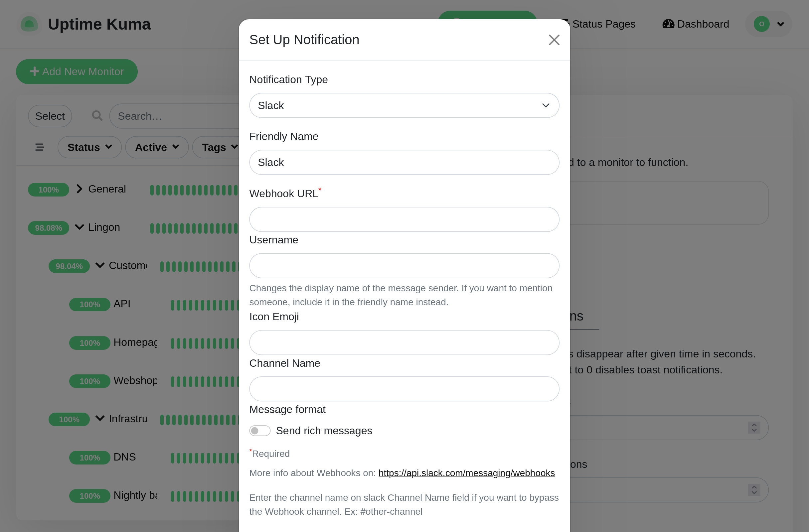Click the search magnifier icon

(x=97, y=116)
